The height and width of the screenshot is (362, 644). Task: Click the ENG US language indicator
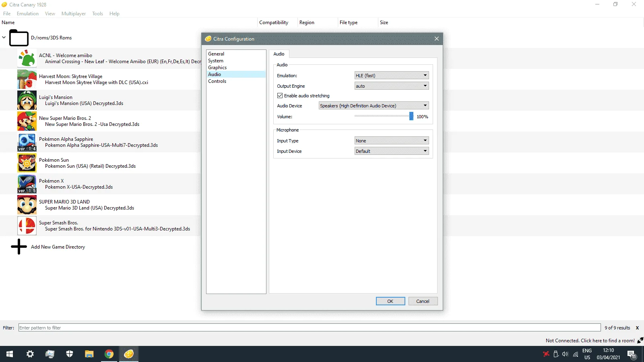tap(587, 354)
